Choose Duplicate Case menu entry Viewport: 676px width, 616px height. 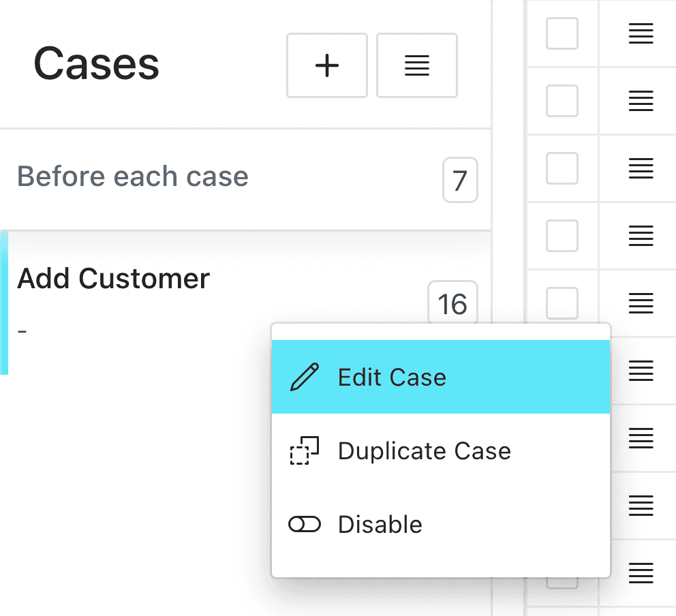441,451
